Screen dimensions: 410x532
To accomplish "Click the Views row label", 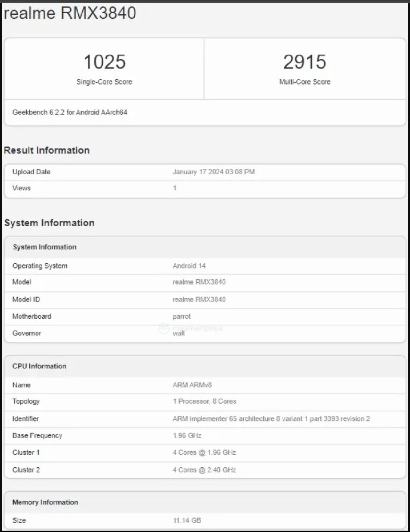I will tap(21, 188).
